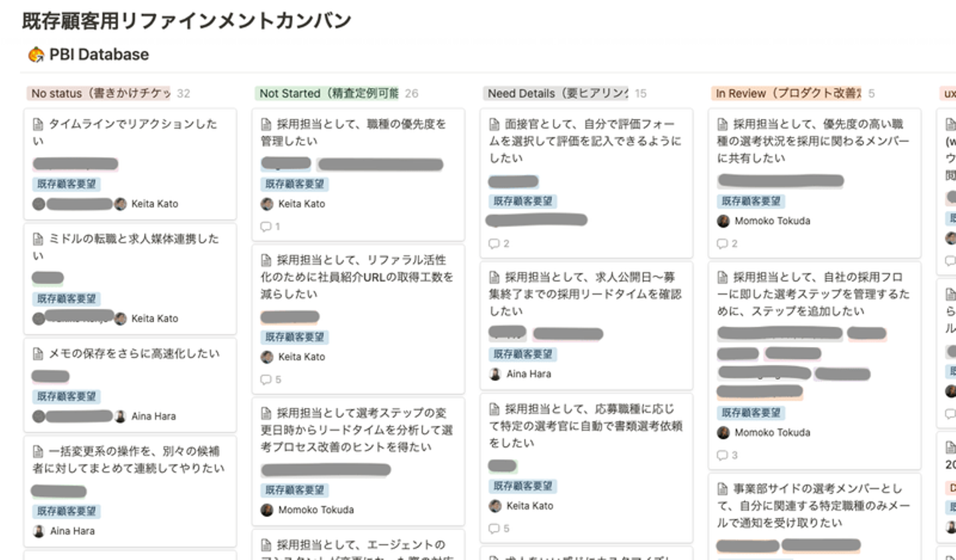Click comment bubble on 面接官として評価フォーム card
956x560 pixels.
pyautogui.click(x=494, y=244)
